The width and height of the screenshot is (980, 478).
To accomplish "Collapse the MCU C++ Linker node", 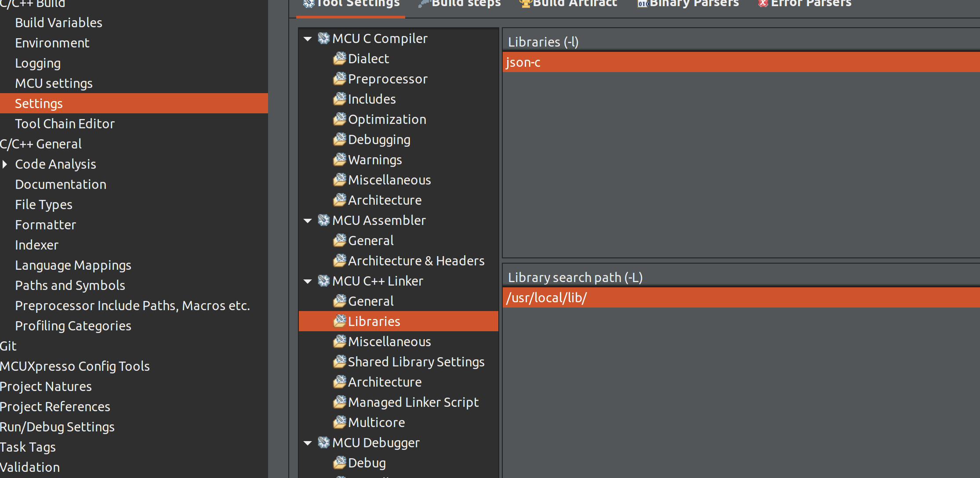I will (308, 281).
